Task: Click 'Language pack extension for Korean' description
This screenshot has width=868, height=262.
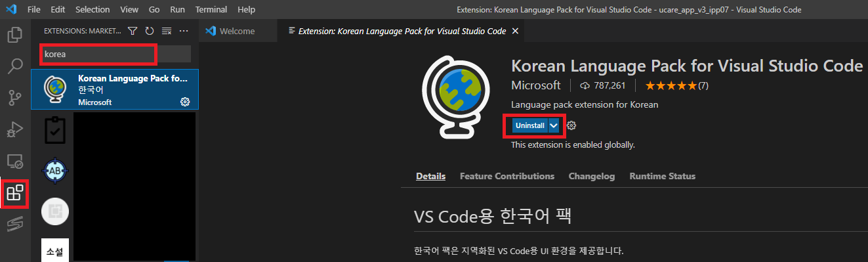Action: [585, 104]
